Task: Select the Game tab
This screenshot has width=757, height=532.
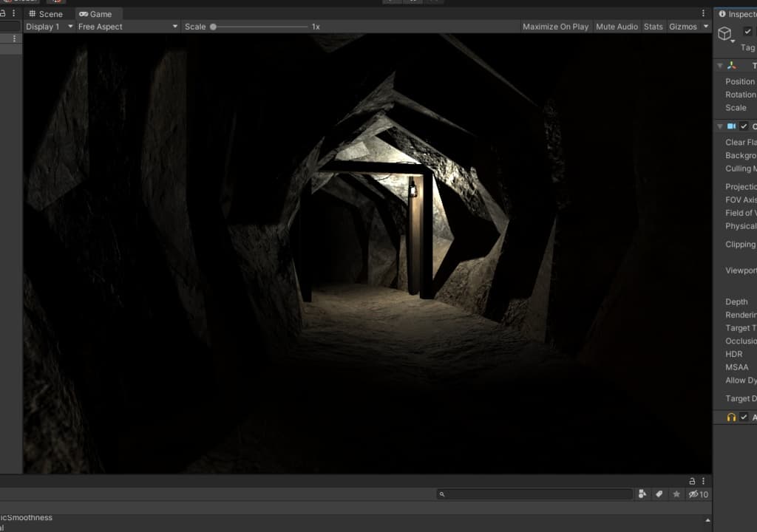Action: tap(96, 14)
